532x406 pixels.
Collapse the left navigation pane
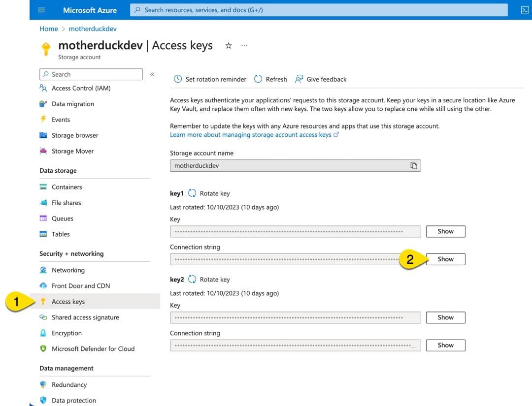[x=152, y=74]
